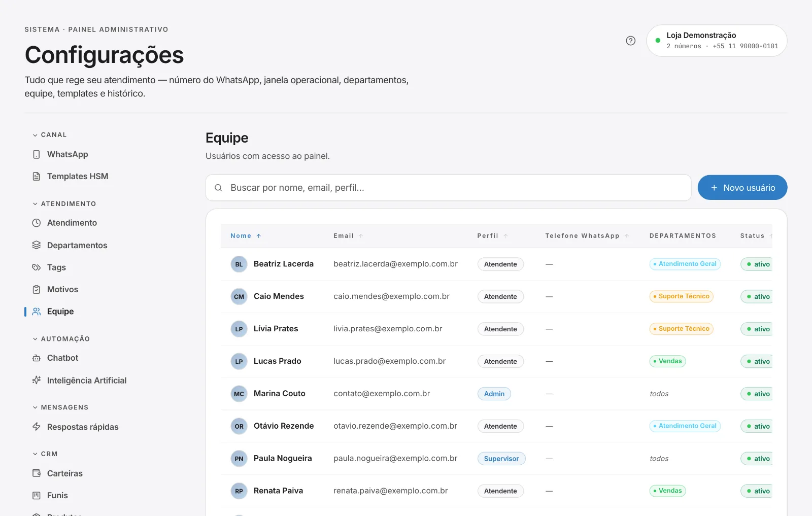Viewport: 812px width, 516px height.
Task: Open the Loja Demonstração account selector
Action: click(717, 41)
